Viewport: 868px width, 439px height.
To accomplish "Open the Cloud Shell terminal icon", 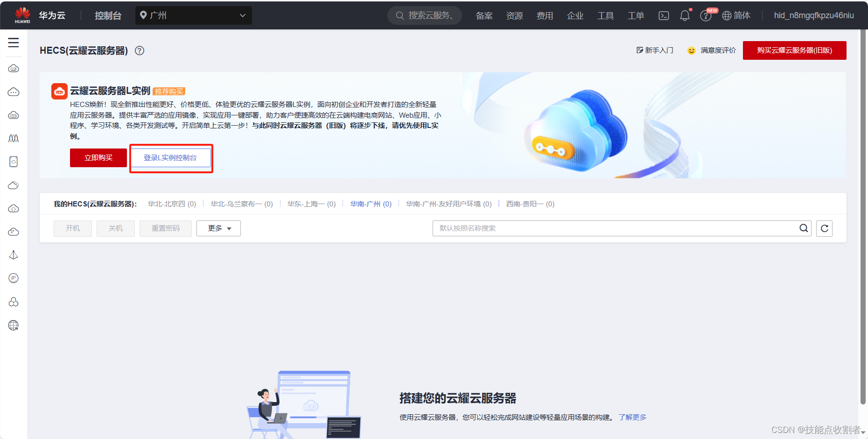I will (x=663, y=15).
